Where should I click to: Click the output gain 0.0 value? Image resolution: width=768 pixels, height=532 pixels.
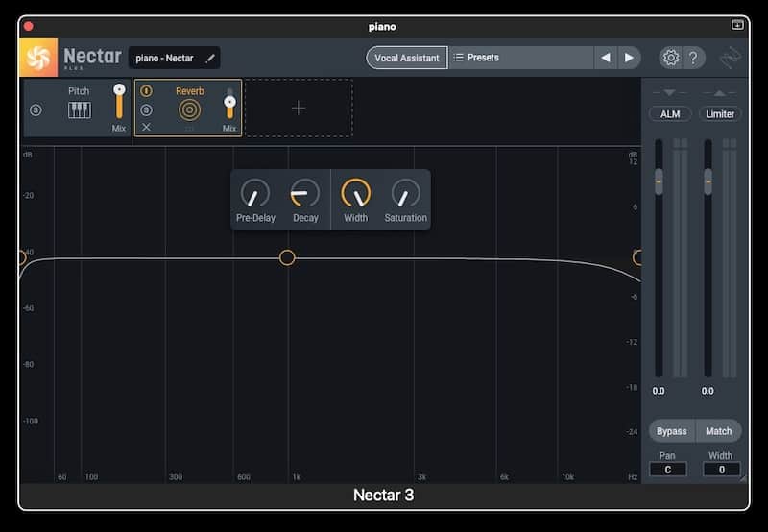[x=708, y=391]
